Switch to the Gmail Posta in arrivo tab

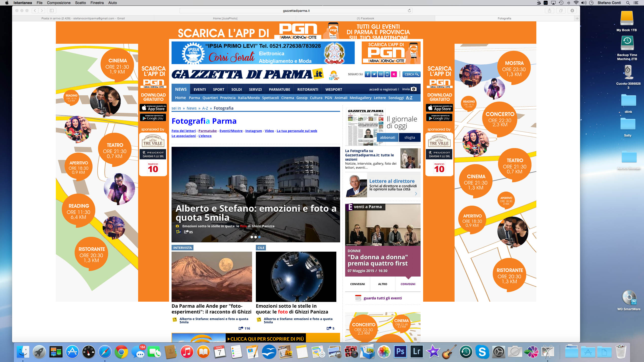(83, 18)
